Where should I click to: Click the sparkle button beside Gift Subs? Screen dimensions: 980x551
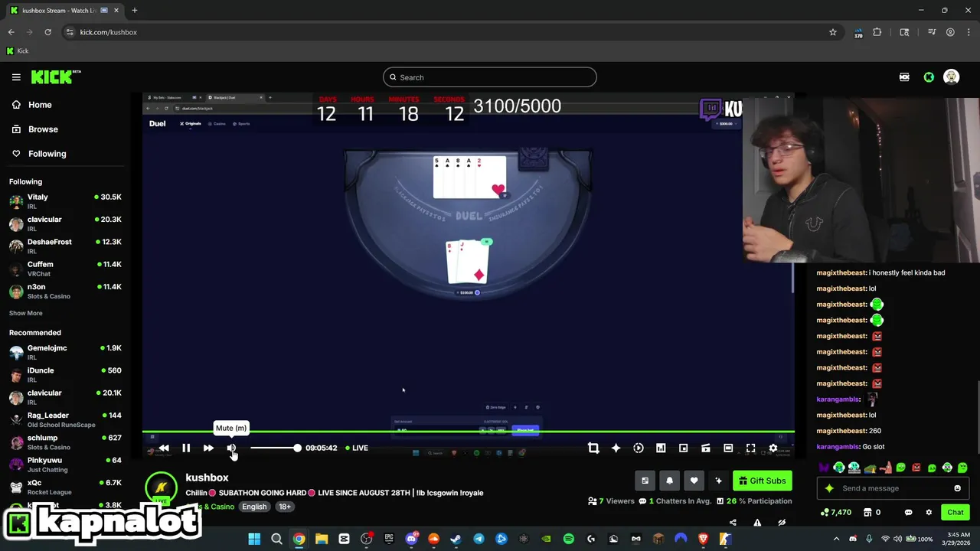(718, 481)
